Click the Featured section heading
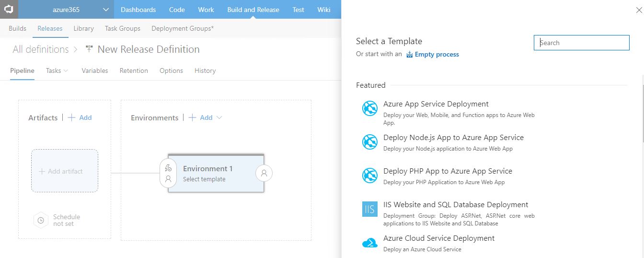Screen dimensions: 644x258 click(x=370, y=85)
